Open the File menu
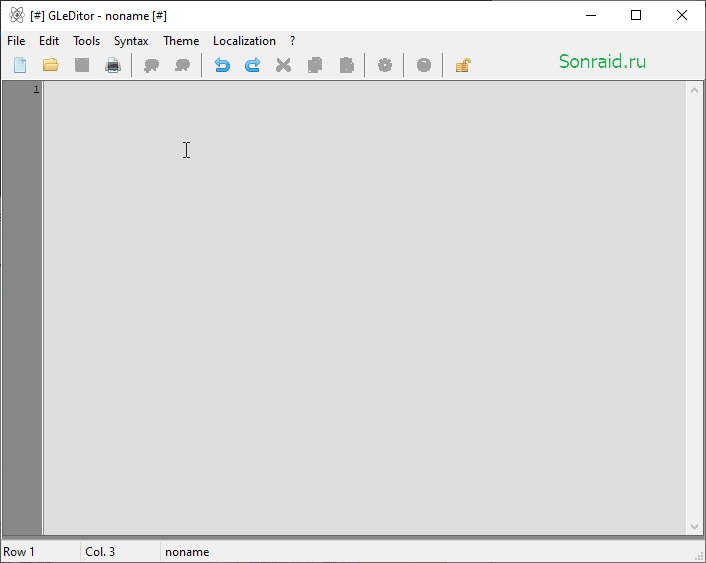This screenshot has width=706, height=563. [16, 41]
